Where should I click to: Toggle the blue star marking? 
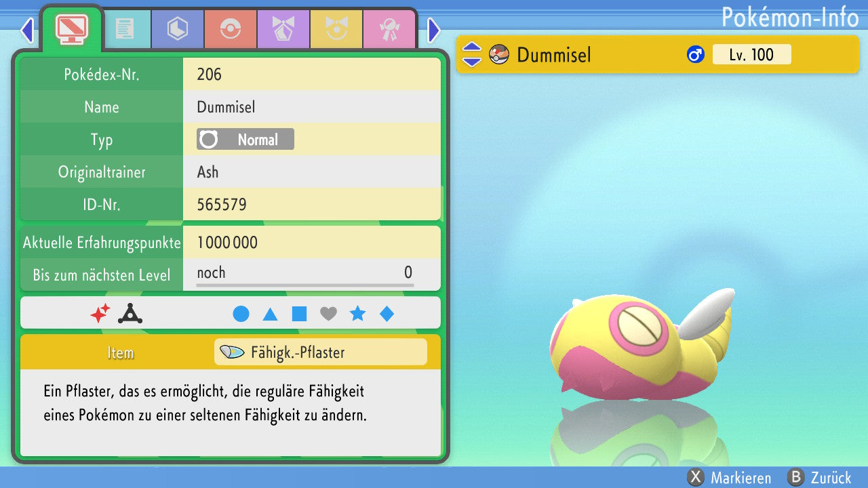(x=357, y=314)
